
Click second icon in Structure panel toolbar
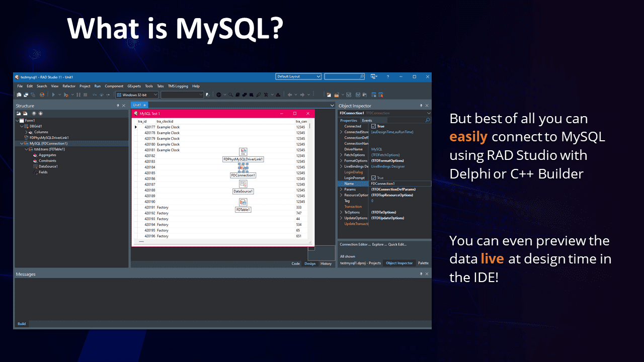click(25, 114)
